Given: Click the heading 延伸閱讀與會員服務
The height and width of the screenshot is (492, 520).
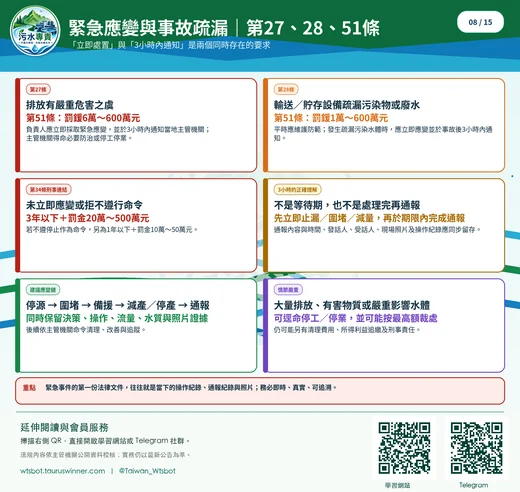Looking at the screenshot, I should (64, 427).
